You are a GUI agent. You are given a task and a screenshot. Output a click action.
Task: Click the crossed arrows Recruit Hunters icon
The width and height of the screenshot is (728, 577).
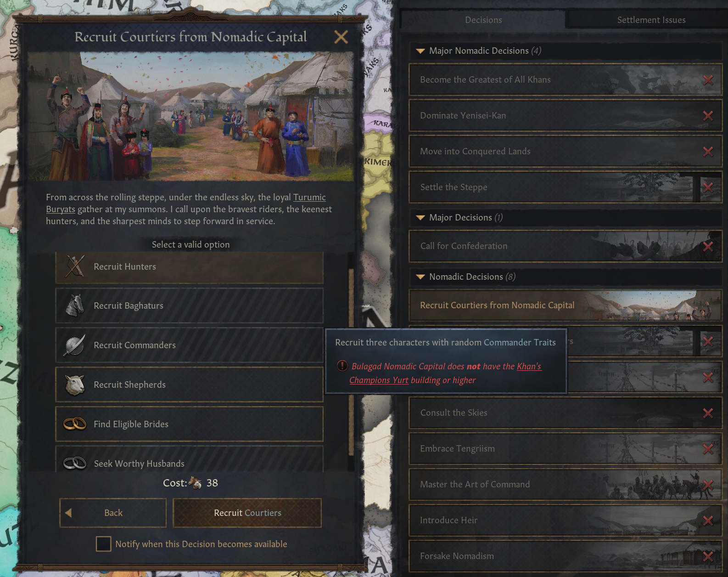[x=75, y=266]
